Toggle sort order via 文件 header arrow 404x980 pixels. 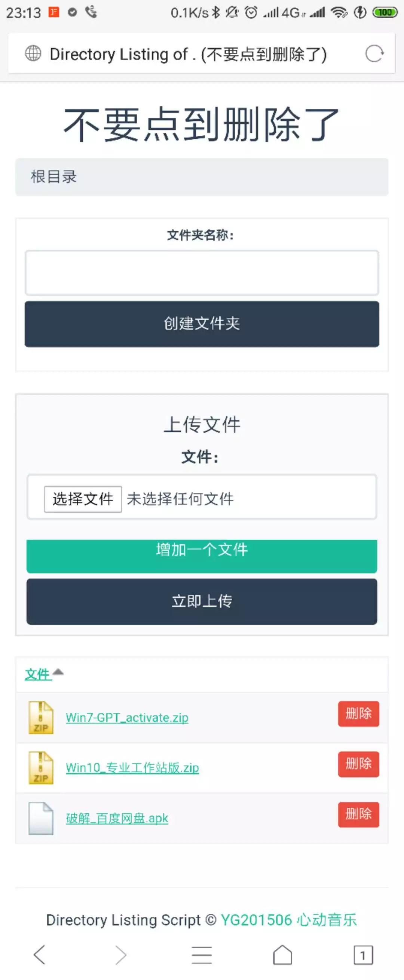pyautogui.click(x=58, y=672)
